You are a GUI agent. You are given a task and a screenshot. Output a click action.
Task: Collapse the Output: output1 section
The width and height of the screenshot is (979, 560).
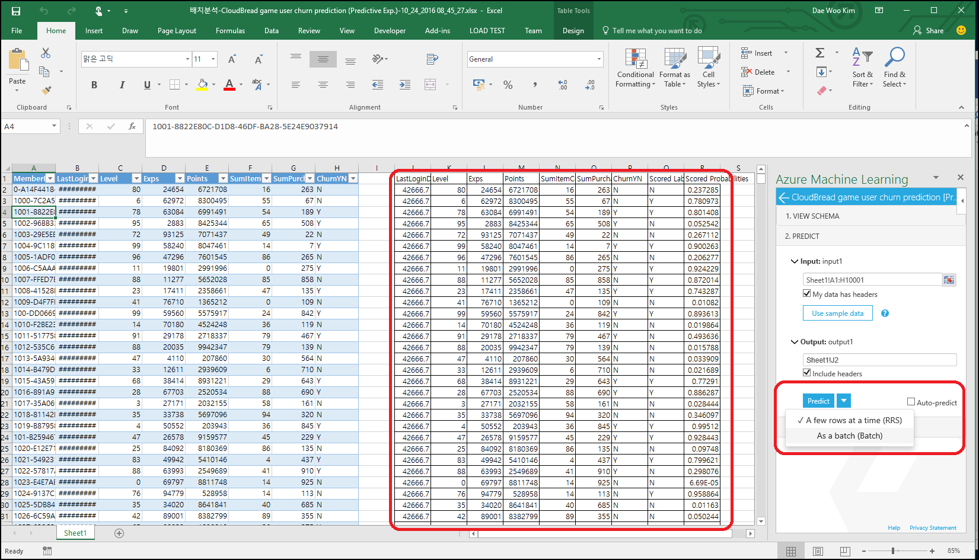point(795,342)
